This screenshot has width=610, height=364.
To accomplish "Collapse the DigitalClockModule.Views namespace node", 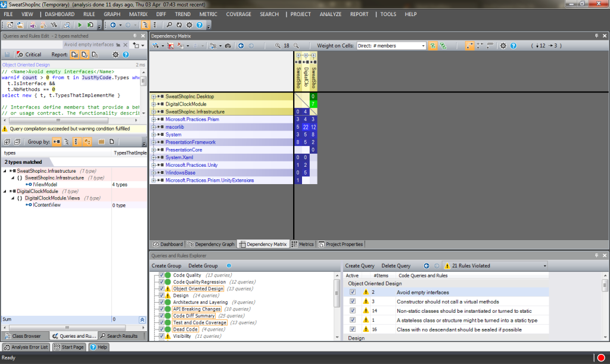I will coord(13,198).
